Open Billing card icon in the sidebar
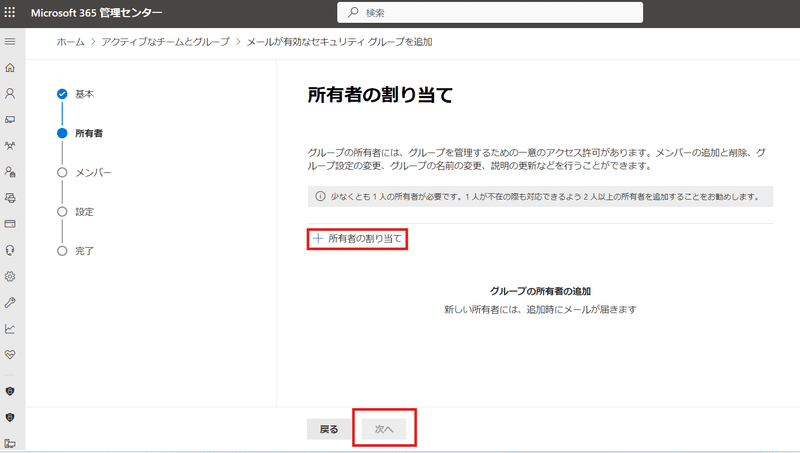 pyautogui.click(x=10, y=224)
